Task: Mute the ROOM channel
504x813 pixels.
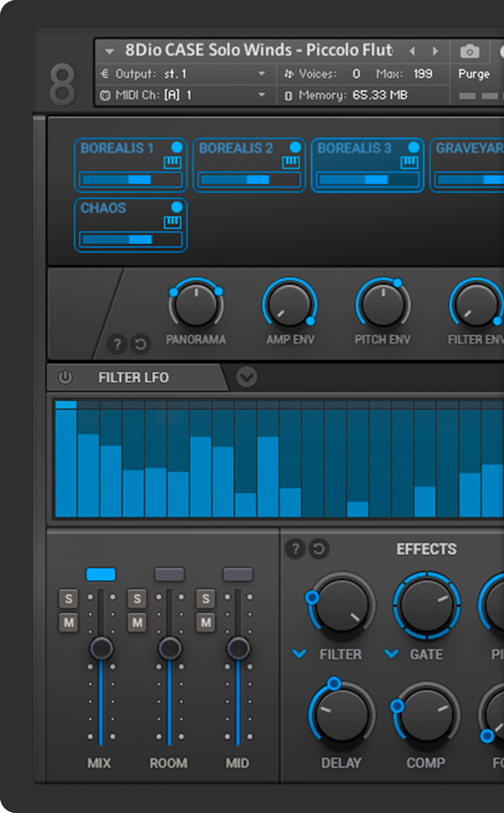Action: tap(137, 622)
